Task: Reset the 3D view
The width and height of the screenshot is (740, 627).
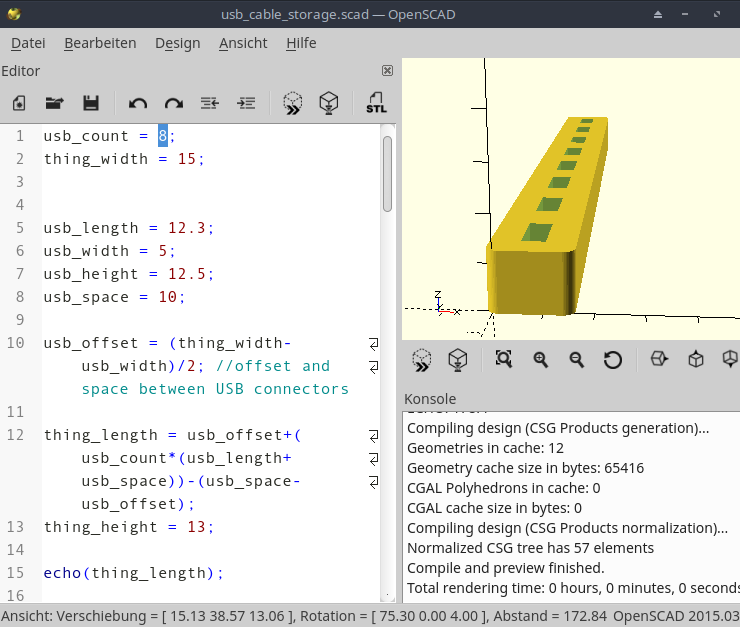Action: (x=613, y=360)
